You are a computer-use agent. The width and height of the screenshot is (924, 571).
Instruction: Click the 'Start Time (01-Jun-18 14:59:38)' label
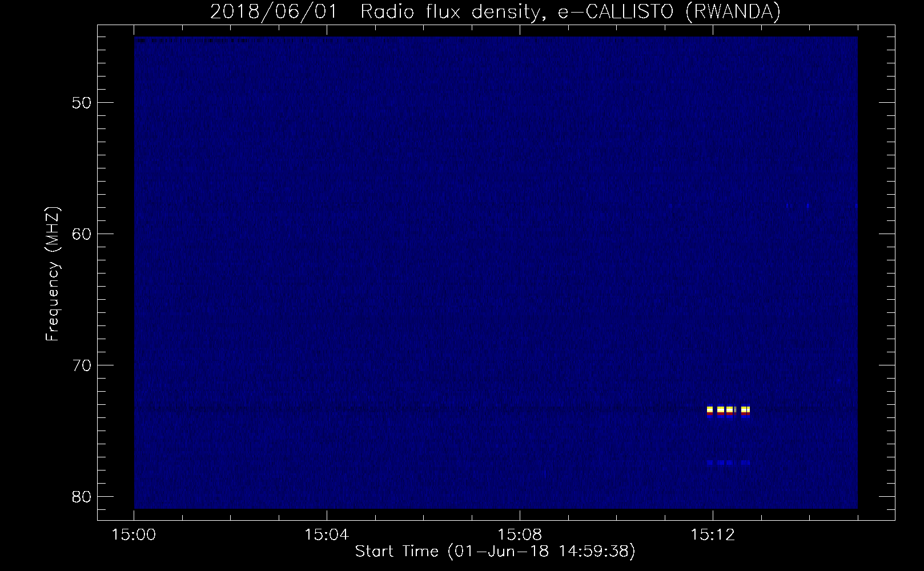(495, 552)
